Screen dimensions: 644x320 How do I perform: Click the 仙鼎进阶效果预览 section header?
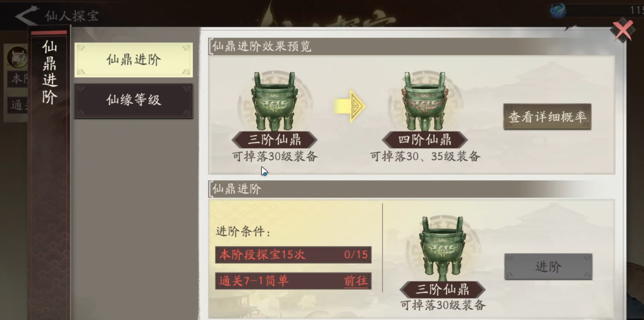(x=261, y=46)
